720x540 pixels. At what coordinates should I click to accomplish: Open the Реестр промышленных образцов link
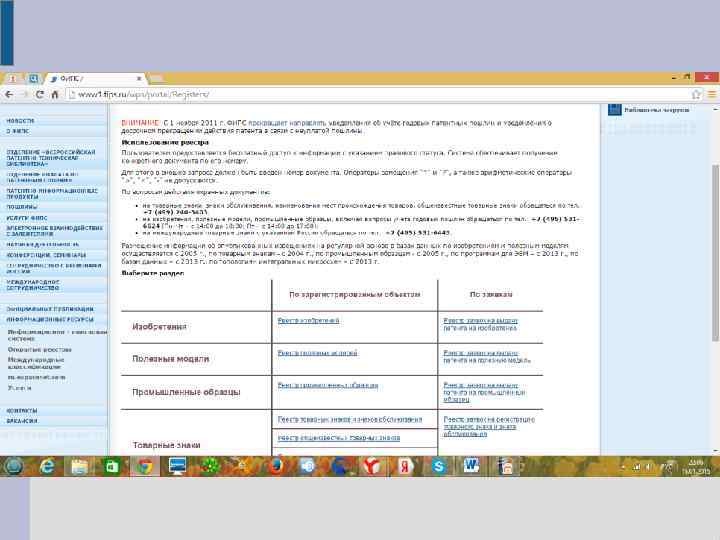[x=328, y=385]
